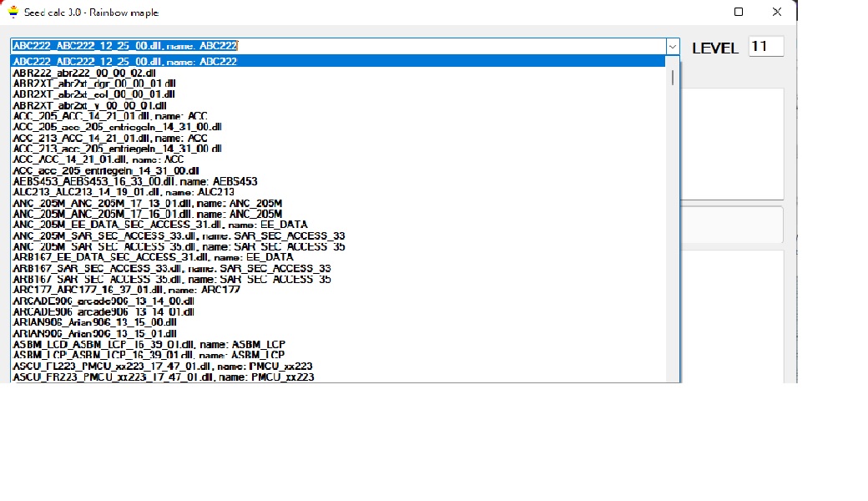The image size is (868, 501).
Task: Select ACC_213_ACC_14_21_01.dll entry
Action: coord(338,138)
